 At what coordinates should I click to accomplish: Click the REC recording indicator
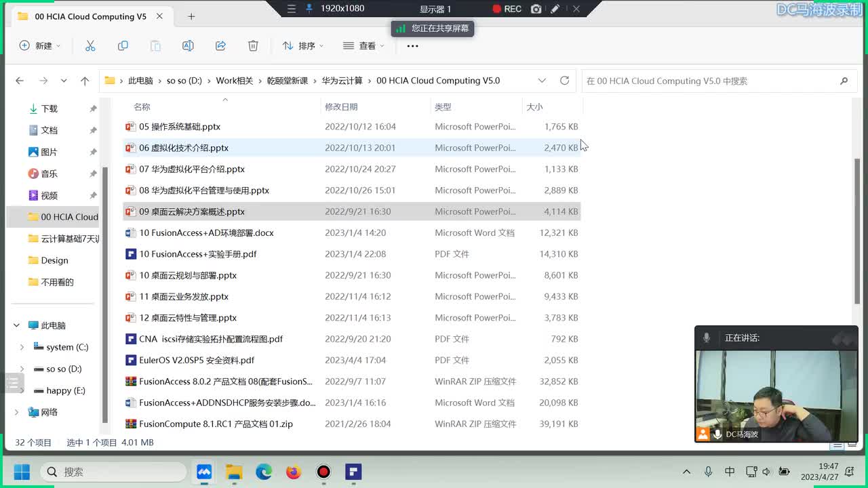tap(507, 9)
